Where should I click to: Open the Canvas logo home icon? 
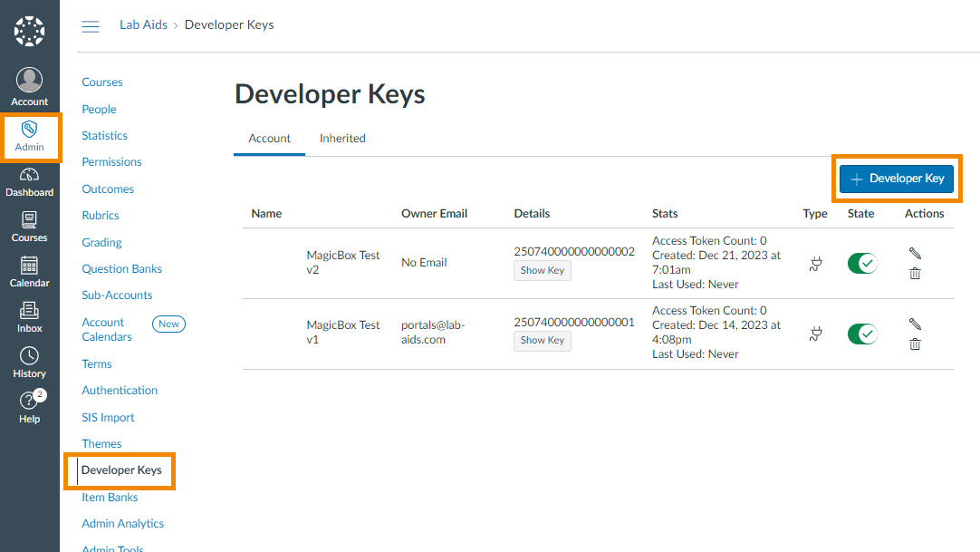(x=29, y=32)
